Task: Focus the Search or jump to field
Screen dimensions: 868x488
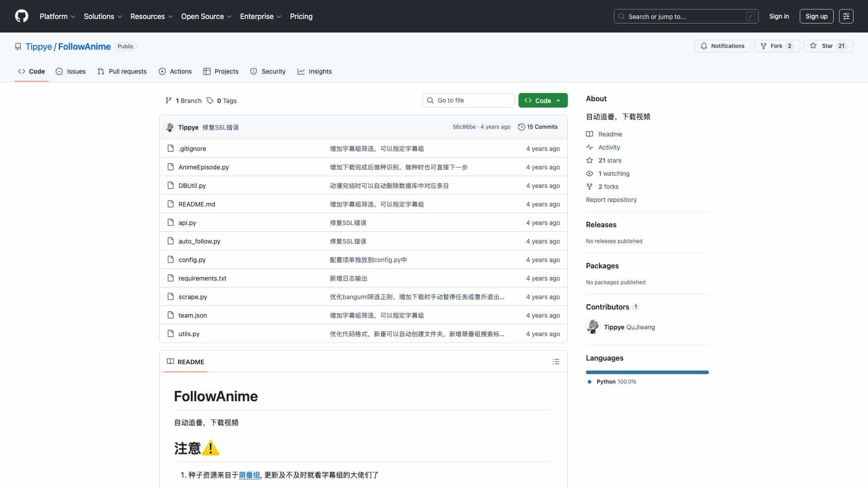Action: tap(686, 16)
